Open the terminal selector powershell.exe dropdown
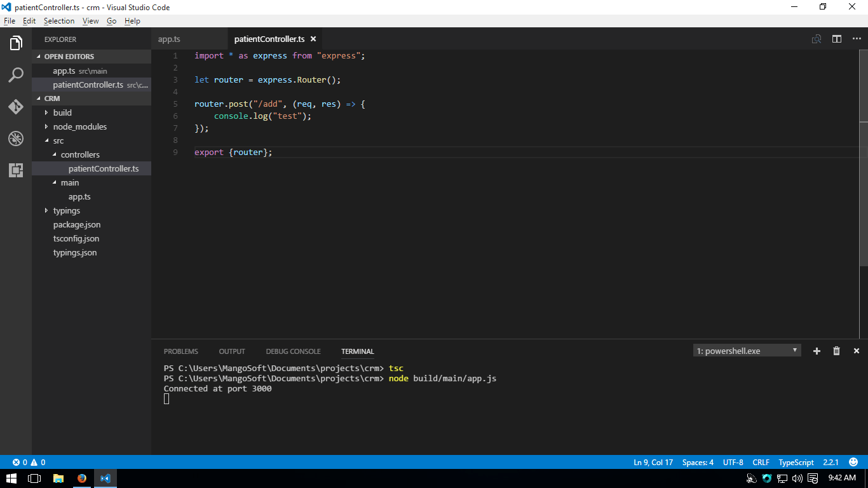The height and width of the screenshot is (488, 868). pos(747,351)
